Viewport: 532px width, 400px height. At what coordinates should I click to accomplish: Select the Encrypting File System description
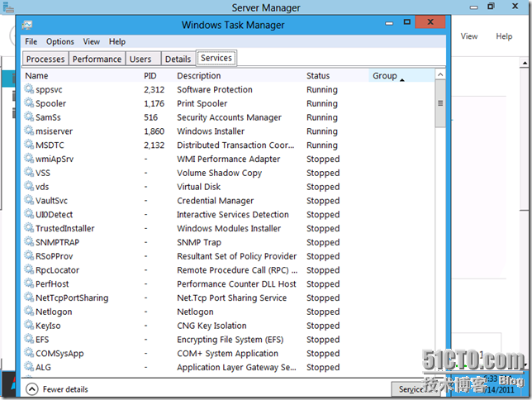point(230,340)
